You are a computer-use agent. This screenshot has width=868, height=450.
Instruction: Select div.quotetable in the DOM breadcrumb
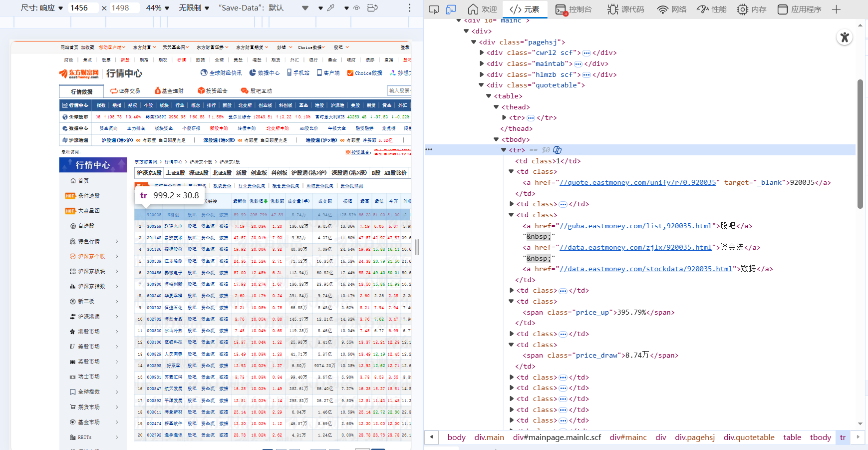(x=749, y=438)
